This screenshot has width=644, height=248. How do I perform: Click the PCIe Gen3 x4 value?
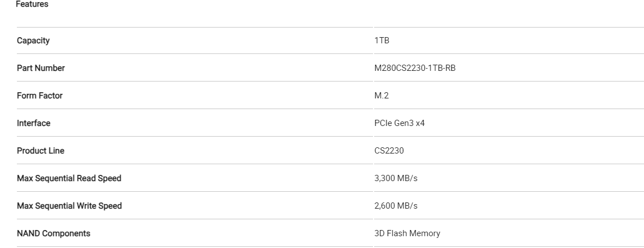tap(399, 123)
